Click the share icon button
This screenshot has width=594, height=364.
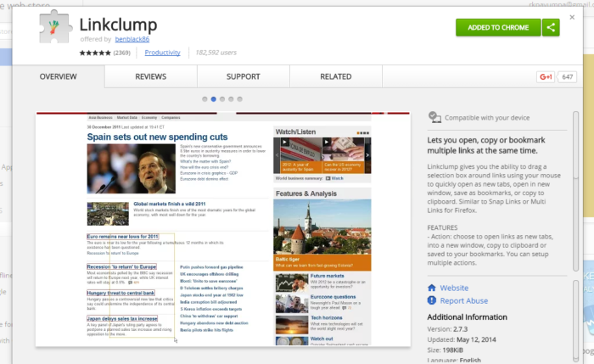pyautogui.click(x=551, y=27)
